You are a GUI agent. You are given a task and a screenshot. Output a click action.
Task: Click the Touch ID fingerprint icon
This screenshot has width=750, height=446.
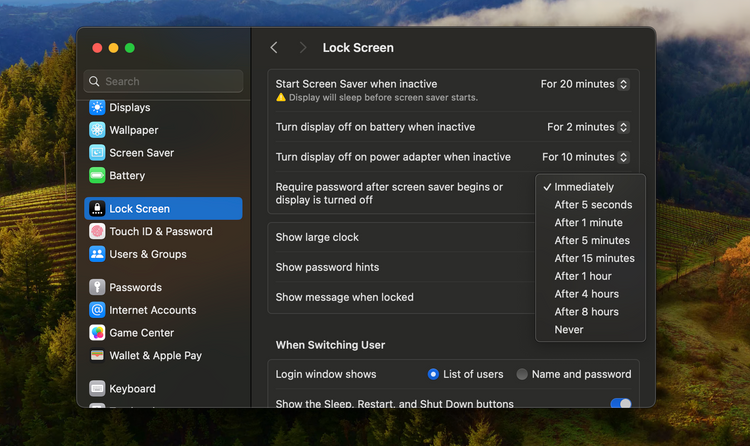pyautogui.click(x=97, y=232)
